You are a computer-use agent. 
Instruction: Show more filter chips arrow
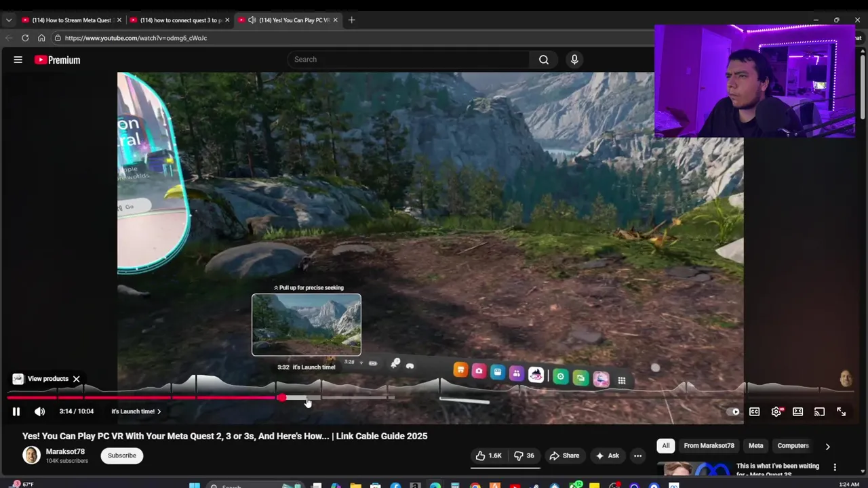(827, 446)
